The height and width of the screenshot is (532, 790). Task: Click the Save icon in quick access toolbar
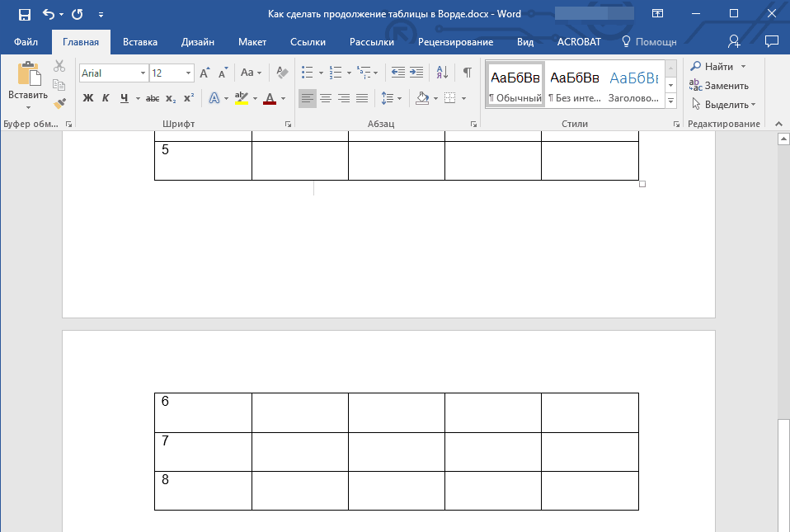pyautogui.click(x=25, y=14)
